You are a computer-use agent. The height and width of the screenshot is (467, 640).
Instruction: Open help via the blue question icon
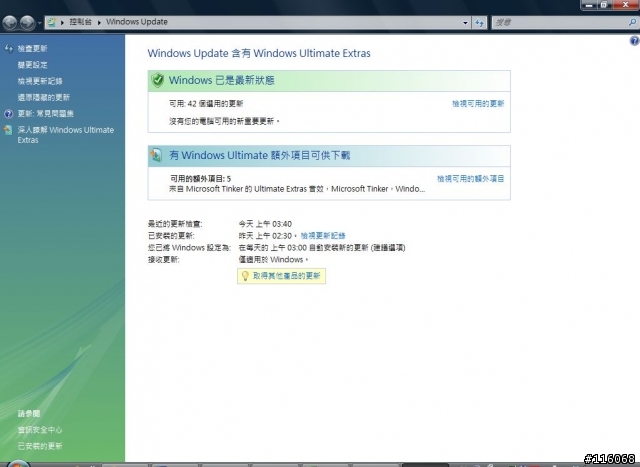click(x=635, y=40)
